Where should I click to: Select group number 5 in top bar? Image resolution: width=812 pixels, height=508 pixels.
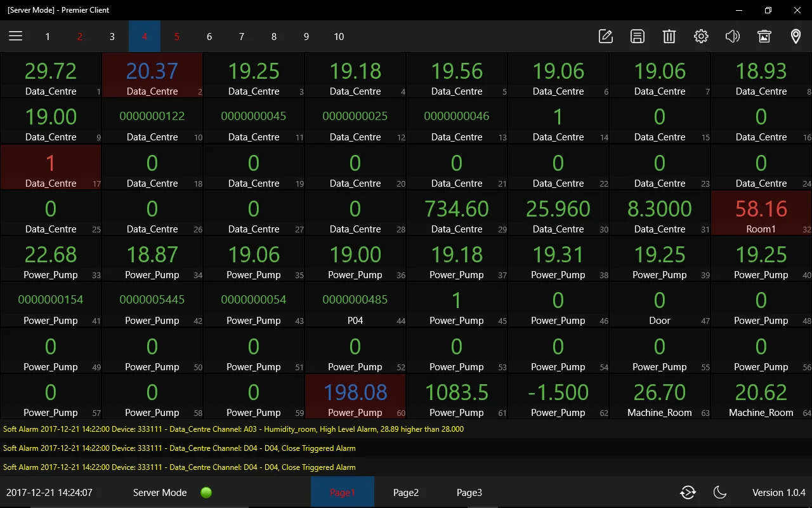177,37
